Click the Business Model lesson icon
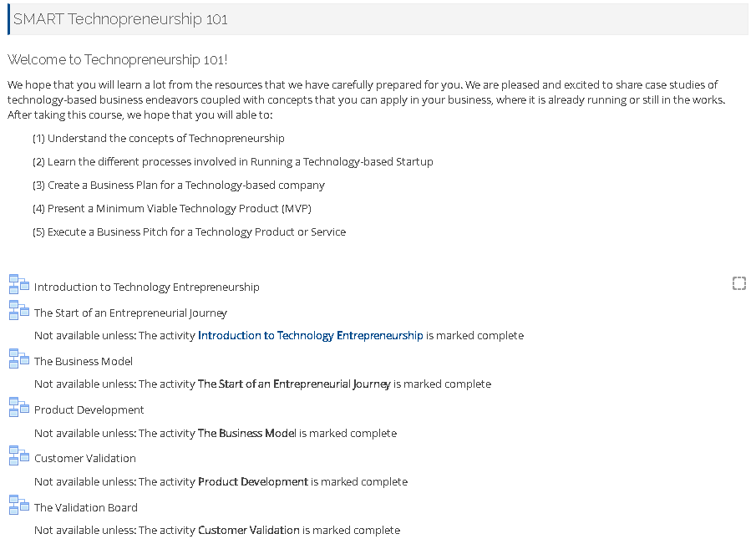Image resolution: width=756 pixels, height=539 pixels. [19, 358]
